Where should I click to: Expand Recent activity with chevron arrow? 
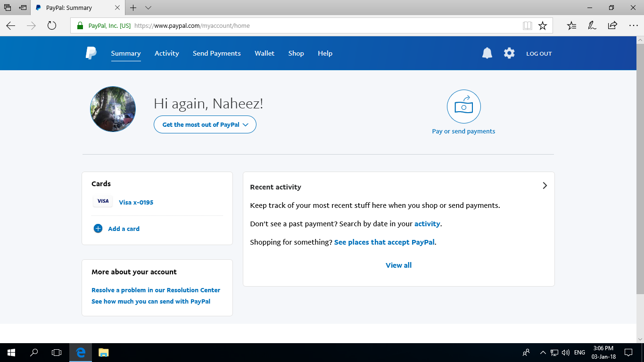pos(545,186)
